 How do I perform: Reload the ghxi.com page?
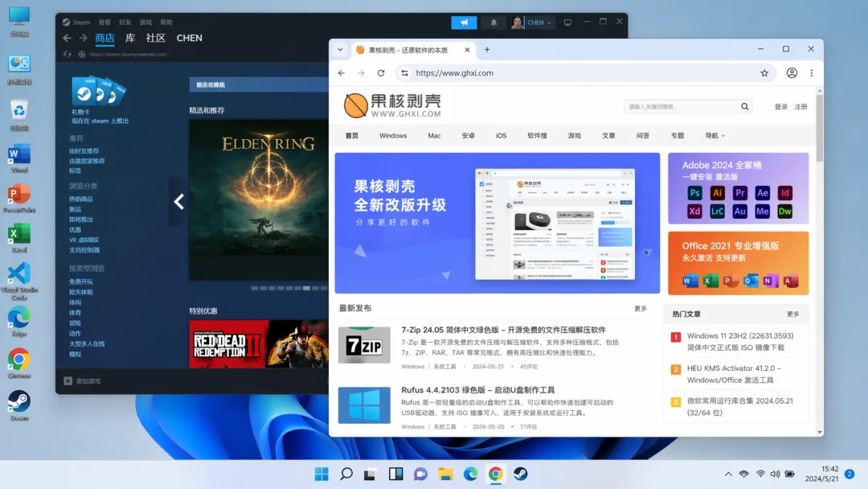point(381,73)
